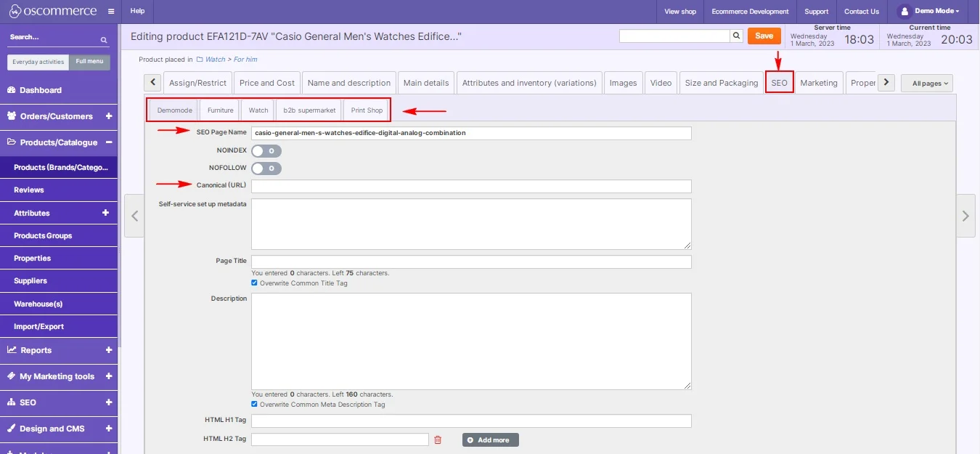Uncheck Overwrite Common Title Tag
Image resolution: width=980 pixels, height=454 pixels.
(254, 283)
